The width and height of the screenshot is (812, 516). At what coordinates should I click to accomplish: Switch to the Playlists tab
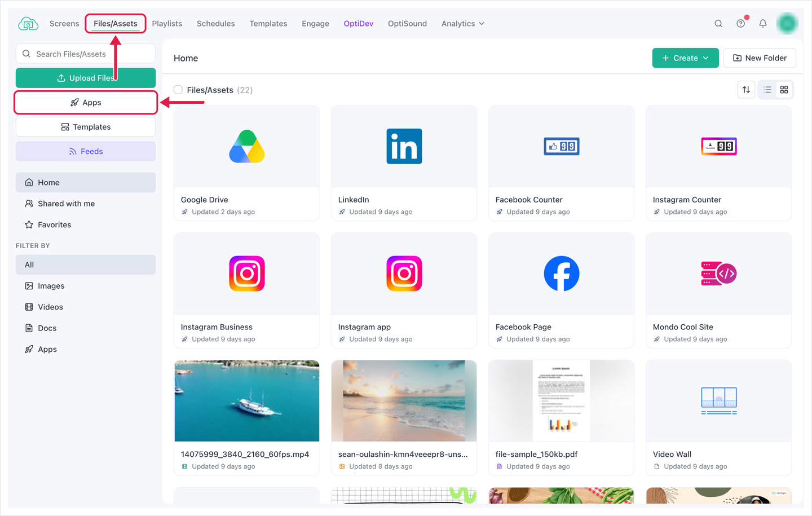(x=167, y=24)
